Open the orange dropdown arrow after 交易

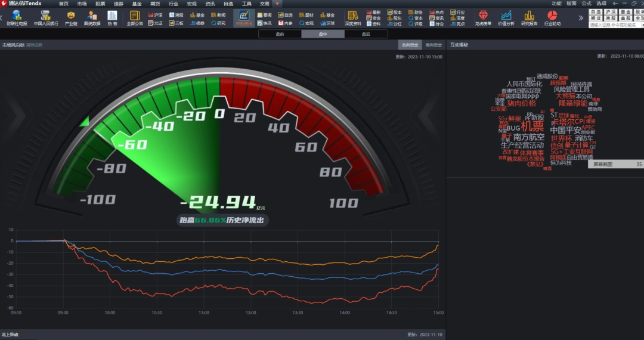point(277,4)
